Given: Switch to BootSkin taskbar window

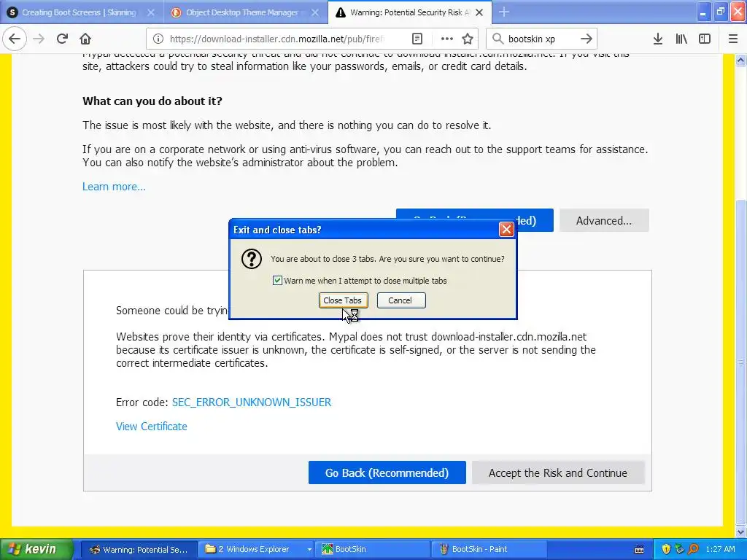Looking at the screenshot, I should (373, 549).
